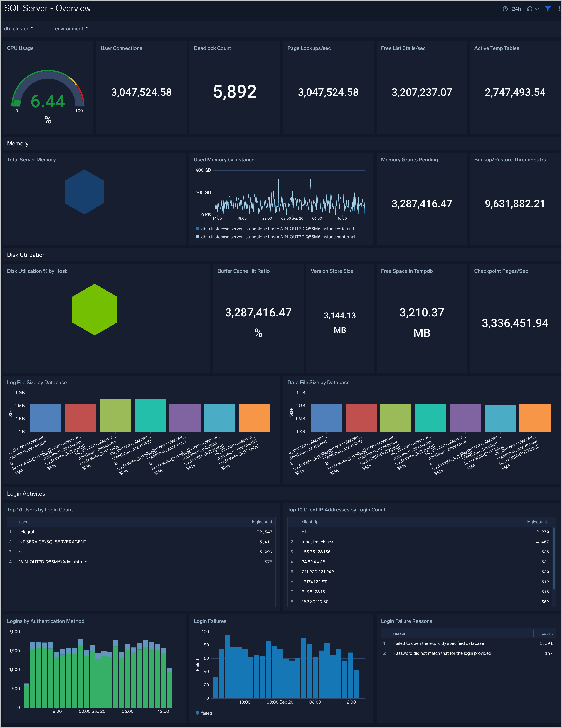Click the 17.174.122.37 IP row

(x=420, y=582)
